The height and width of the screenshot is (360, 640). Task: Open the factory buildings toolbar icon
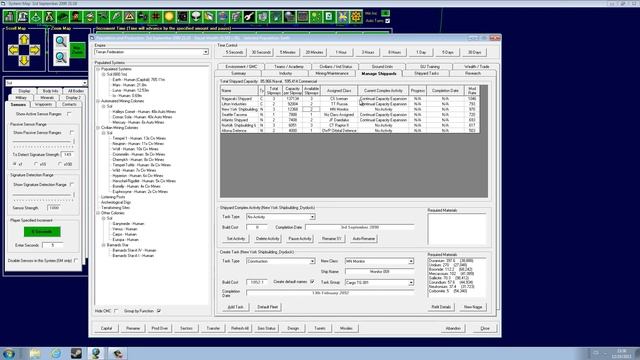9,17
